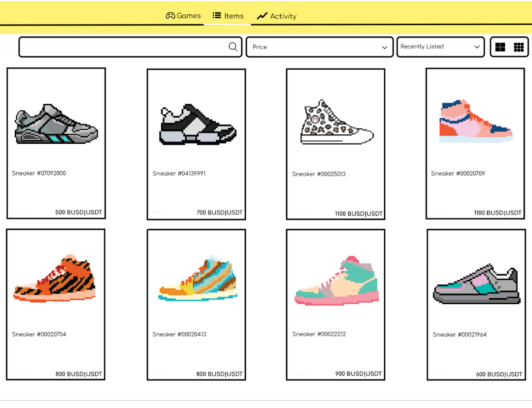
Task: Click inside the search input field
Action: (x=123, y=47)
